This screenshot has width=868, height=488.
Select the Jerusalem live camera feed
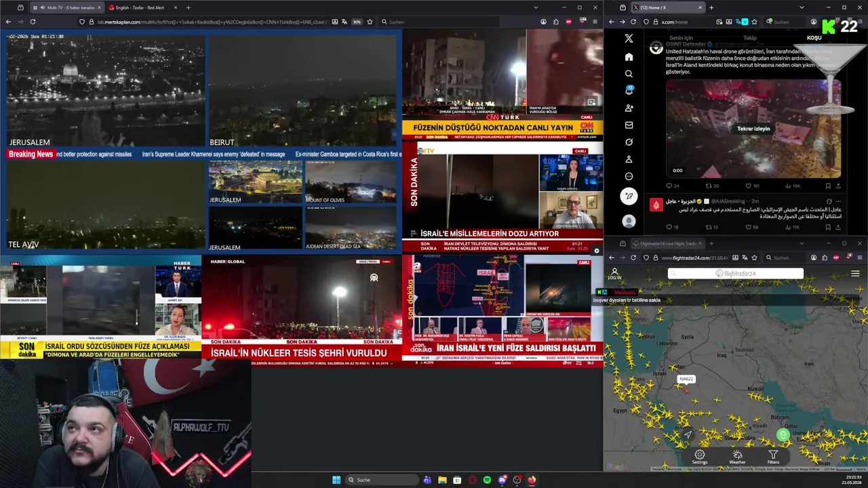tap(105, 91)
